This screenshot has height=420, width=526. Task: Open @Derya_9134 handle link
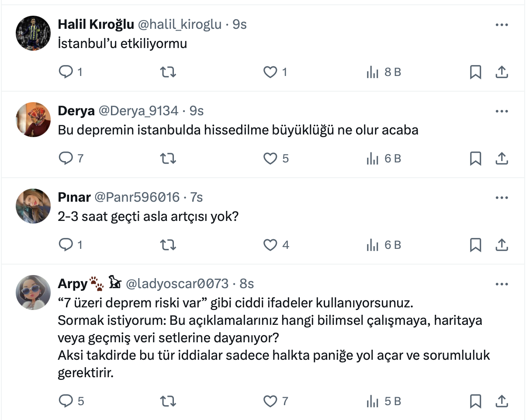click(x=138, y=111)
